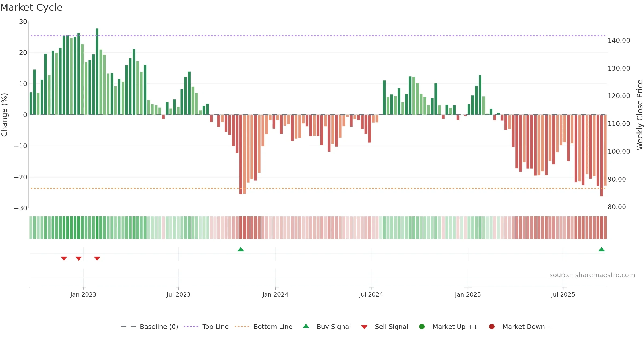Click the 30 tick on the Change axis
This screenshot has width=644, height=362.
tap(23, 22)
